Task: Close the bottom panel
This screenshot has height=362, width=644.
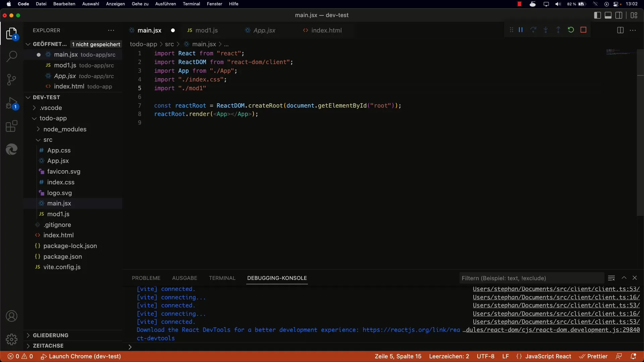Action: [x=635, y=278]
